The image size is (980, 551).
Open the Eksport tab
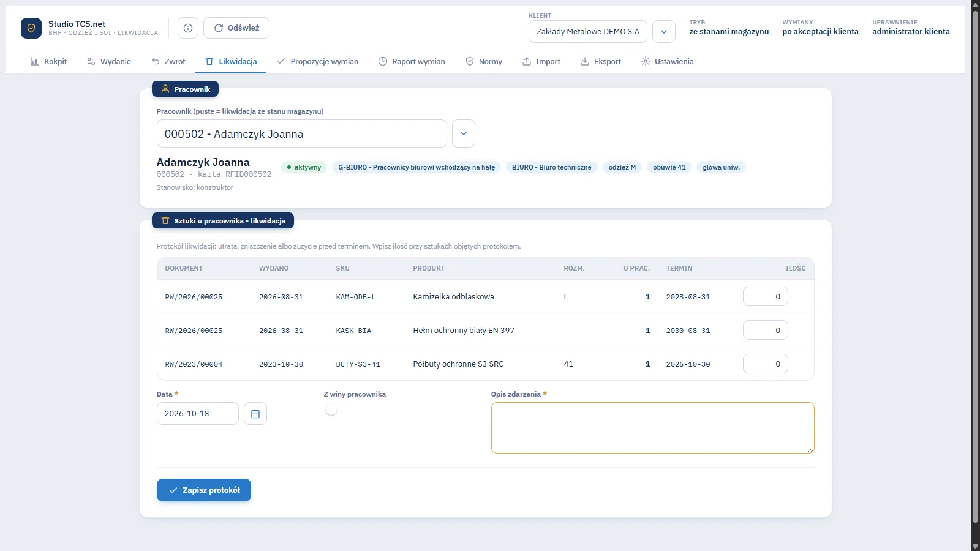coord(601,62)
